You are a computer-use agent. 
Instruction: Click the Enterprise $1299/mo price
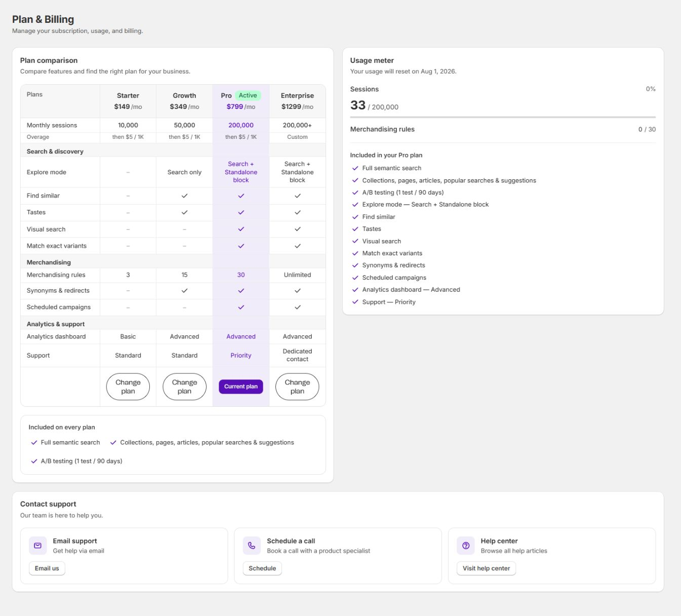click(x=297, y=106)
